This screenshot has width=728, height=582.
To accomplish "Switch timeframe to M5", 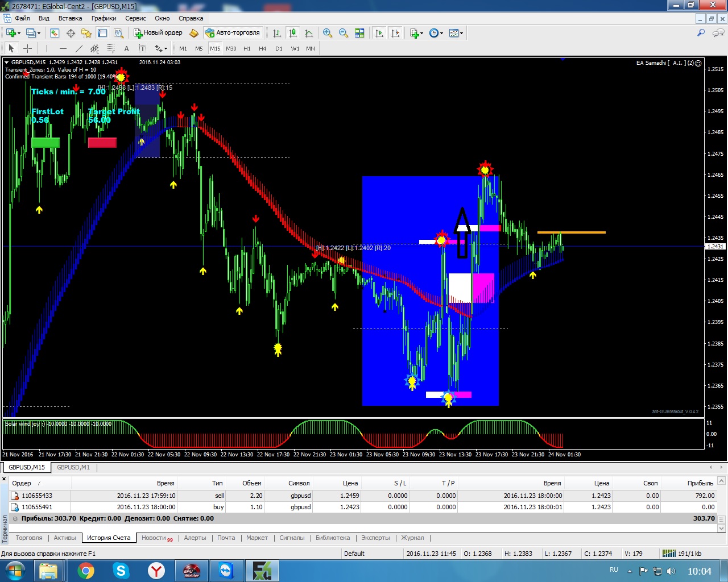I will click(x=199, y=48).
